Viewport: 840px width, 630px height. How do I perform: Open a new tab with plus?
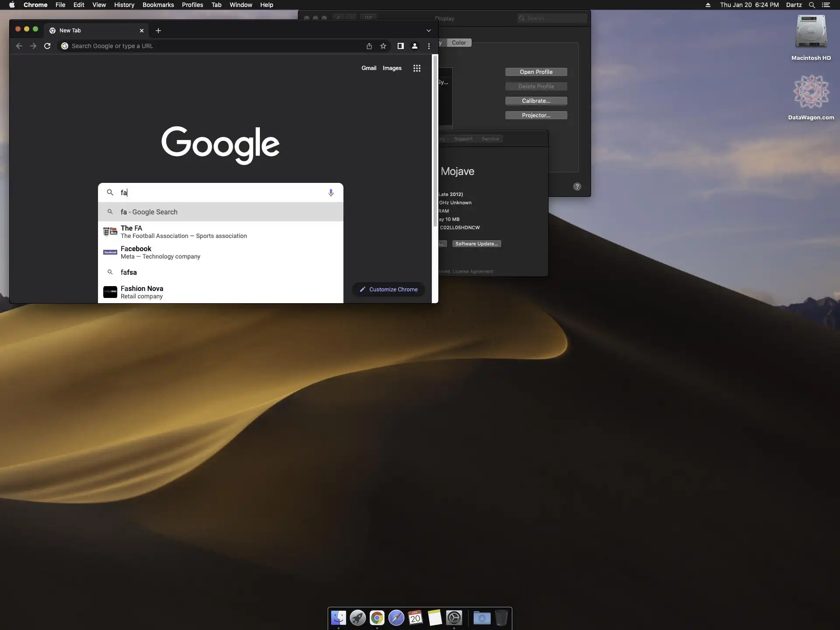click(x=158, y=31)
